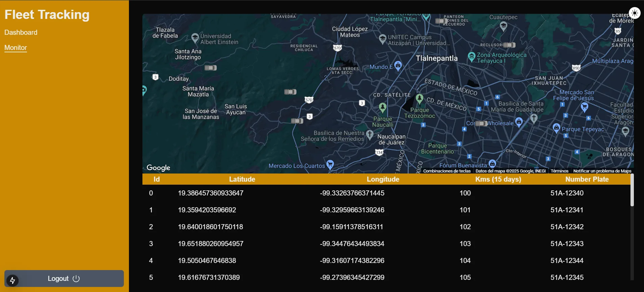The image size is (644, 292).
Task: Select plate 51A-12343 cell
Action: (567, 244)
